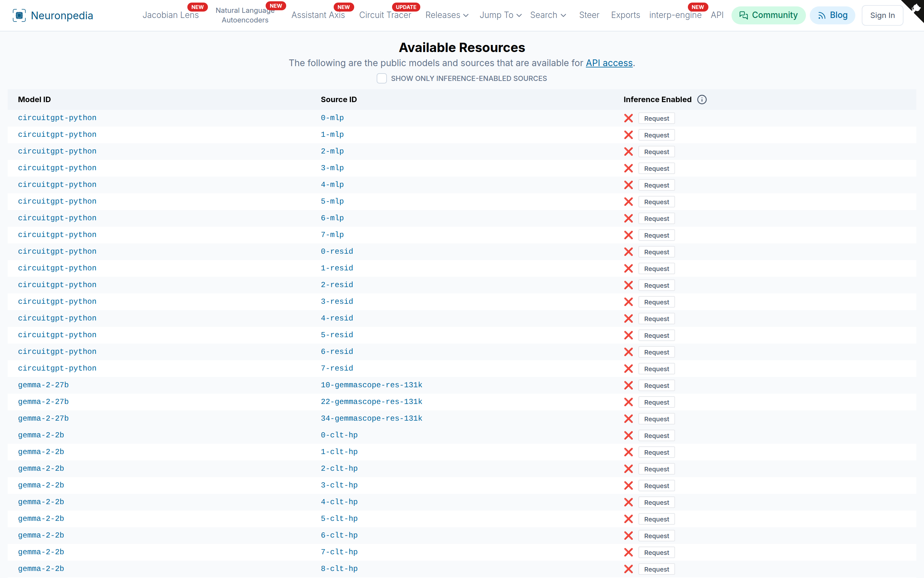Image resolution: width=924 pixels, height=578 pixels.
Task: Click the Model ID column header
Action: coord(34,100)
